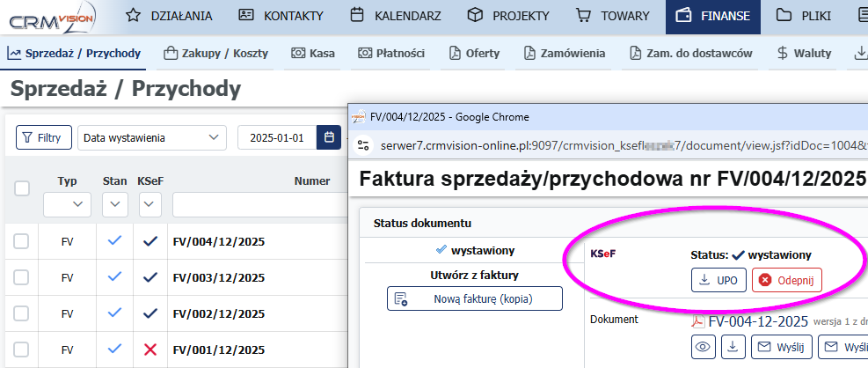The image size is (868, 368).
Task: Click the download icon under FV-004-12-2025
Action: (733, 347)
